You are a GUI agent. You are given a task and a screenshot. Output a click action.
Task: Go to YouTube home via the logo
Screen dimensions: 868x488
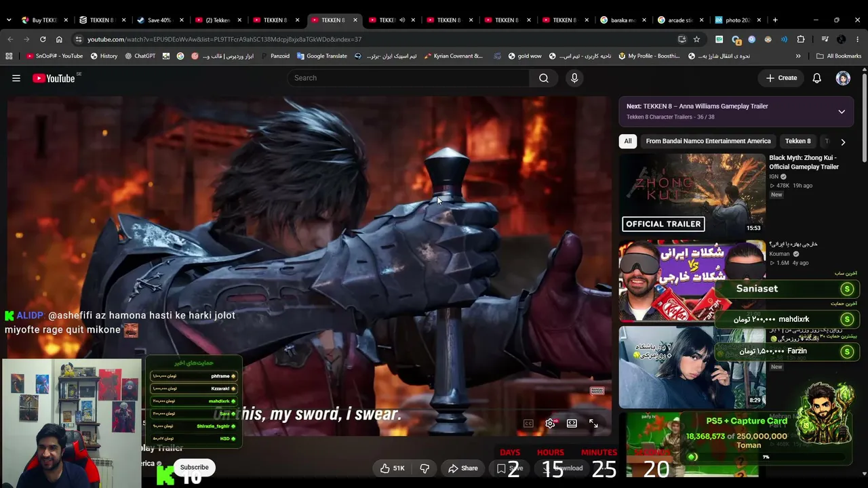pyautogui.click(x=54, y=79)
